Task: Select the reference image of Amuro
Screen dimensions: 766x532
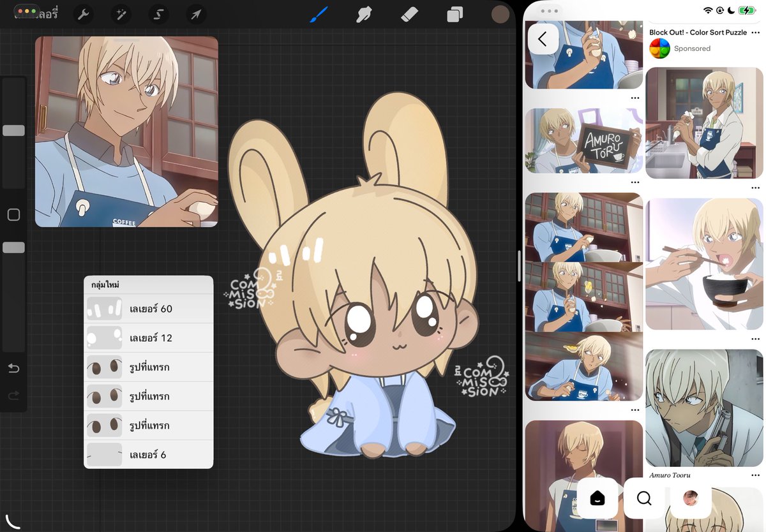Action: (126, 131)
